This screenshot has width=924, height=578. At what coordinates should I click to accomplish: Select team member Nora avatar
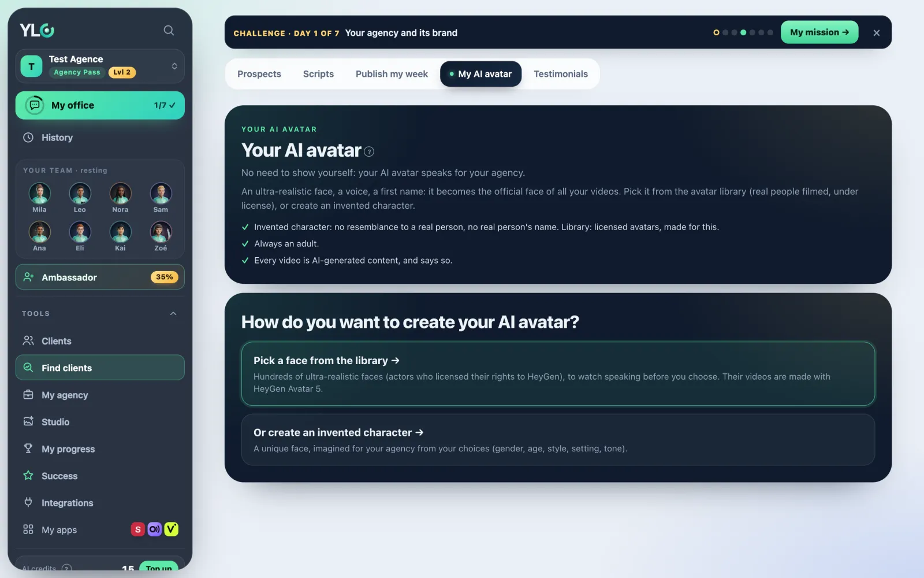[x=120, y=193]
